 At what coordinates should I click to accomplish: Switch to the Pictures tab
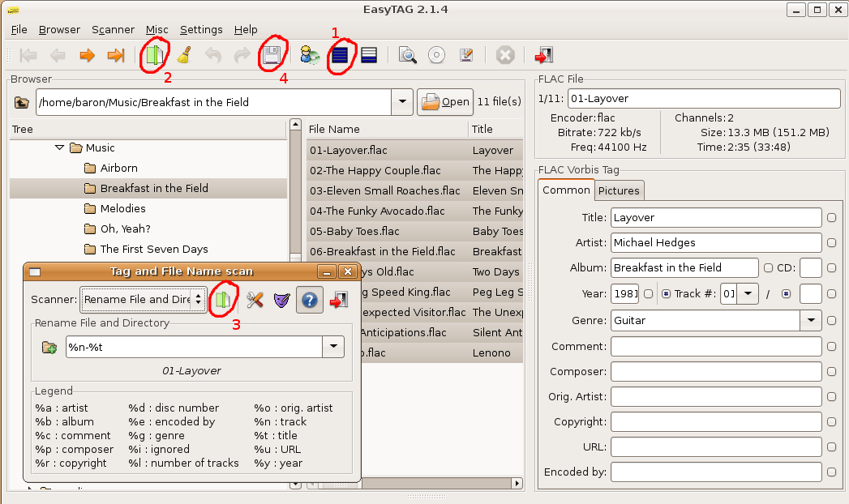(619, 190)
